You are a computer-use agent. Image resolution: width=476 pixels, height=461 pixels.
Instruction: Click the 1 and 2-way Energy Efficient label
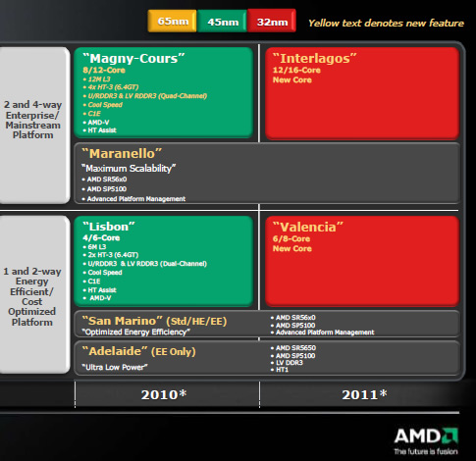pyautogui.click(x=32, y=296)
